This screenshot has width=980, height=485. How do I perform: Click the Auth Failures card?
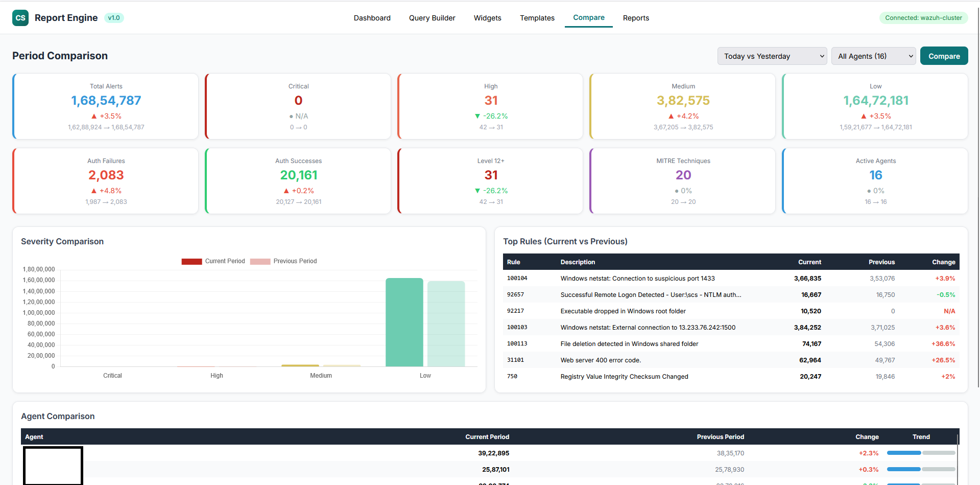(x=106, y=180)
